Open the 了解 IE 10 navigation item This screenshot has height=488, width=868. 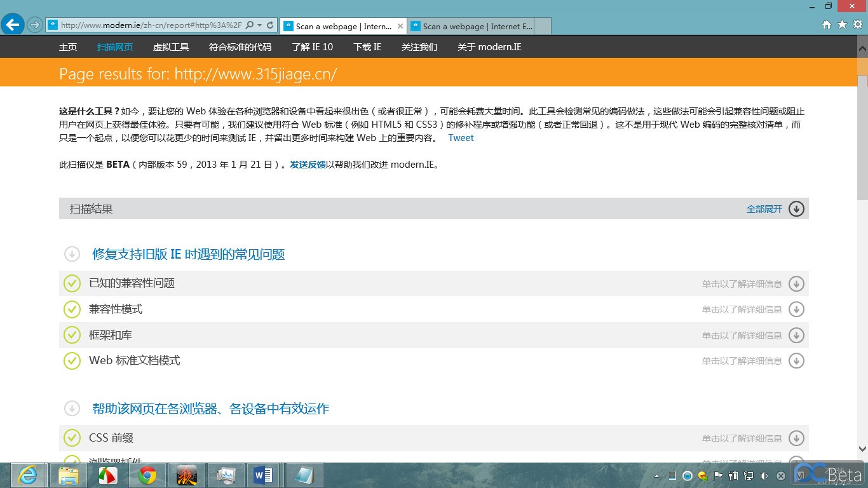(x=313, y=47)
